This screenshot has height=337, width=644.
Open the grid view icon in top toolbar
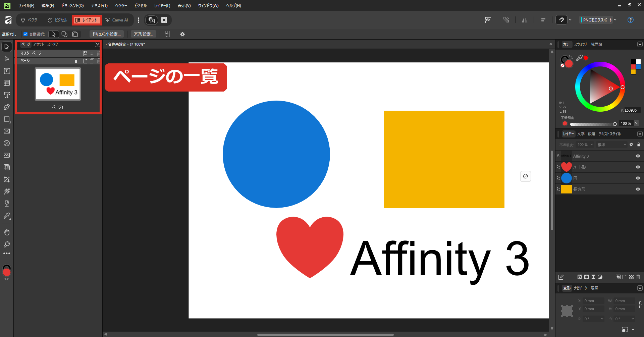click(164, 20)
